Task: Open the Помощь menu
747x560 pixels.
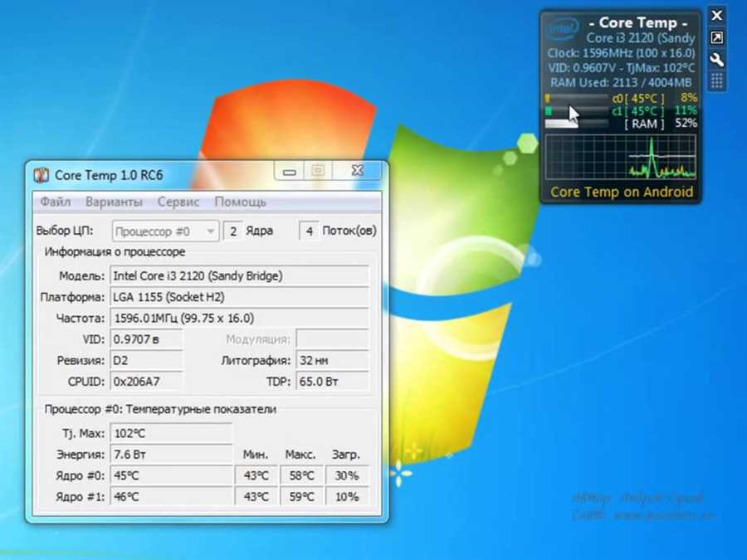Action: tap(240, 202)
